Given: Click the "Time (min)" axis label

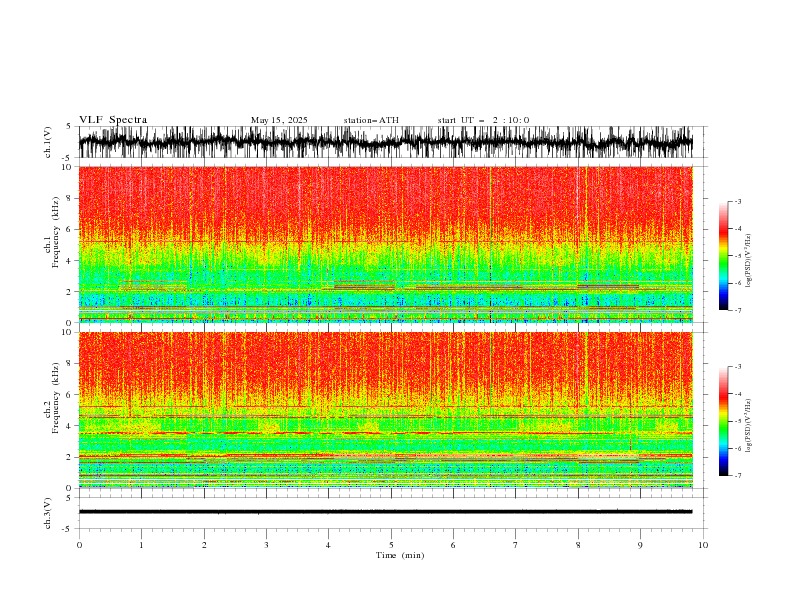Looking at the screenshot, I should tap(400, 555).
